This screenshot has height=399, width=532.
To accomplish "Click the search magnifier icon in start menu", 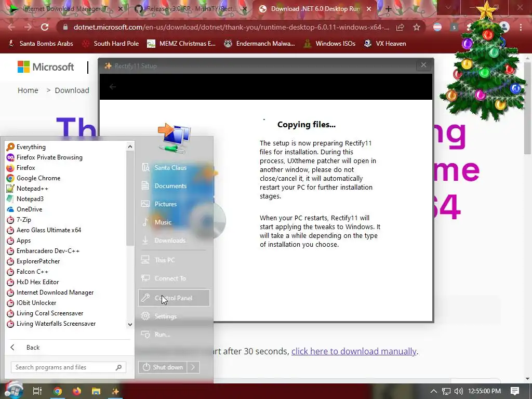I will pyautogui.click(x=119, y=367).
